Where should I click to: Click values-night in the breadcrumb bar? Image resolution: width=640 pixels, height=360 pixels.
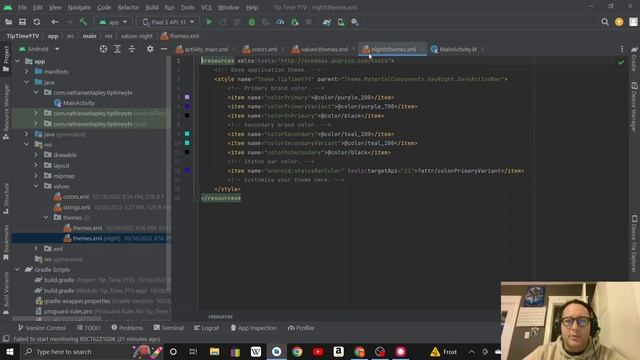(137, 36)
